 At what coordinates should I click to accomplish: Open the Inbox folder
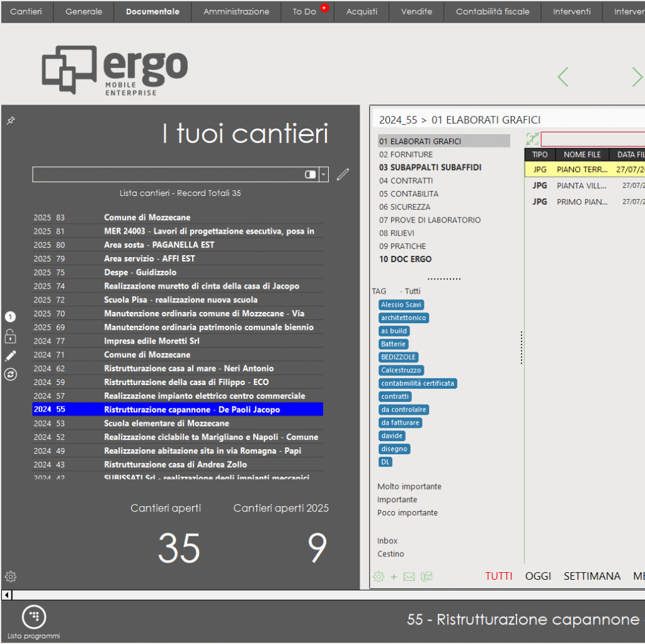387,541
